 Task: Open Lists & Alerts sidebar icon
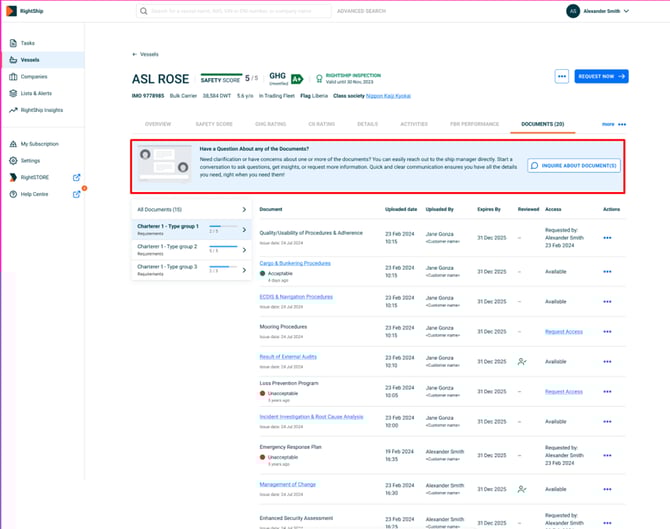point(13,93)
